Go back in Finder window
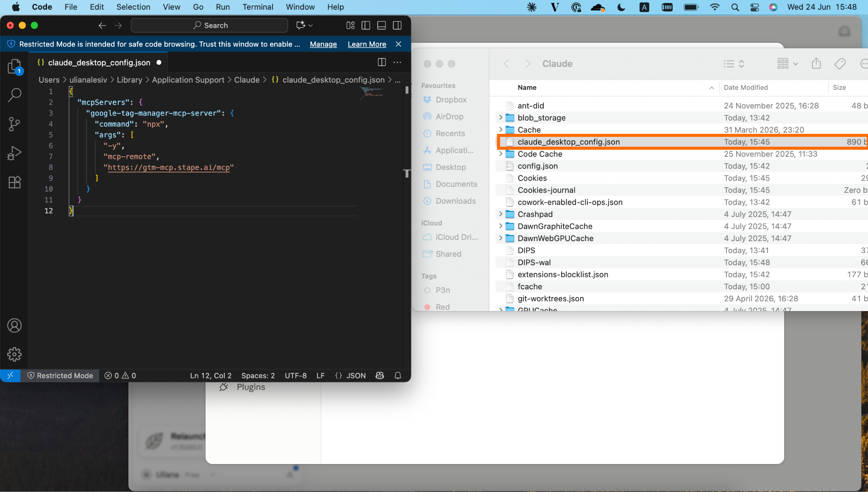This screenshot has height=492, width=868. click(506, 64)
